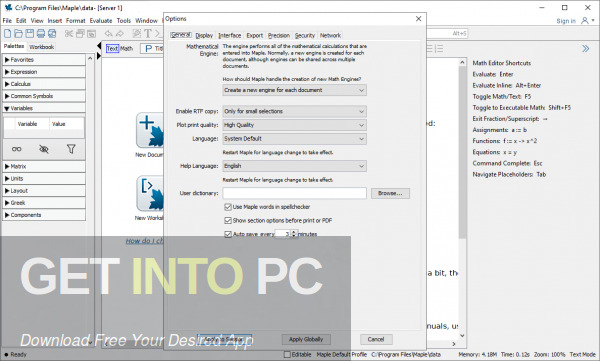
Task: Expand the Expression palette
Action: 44,72
